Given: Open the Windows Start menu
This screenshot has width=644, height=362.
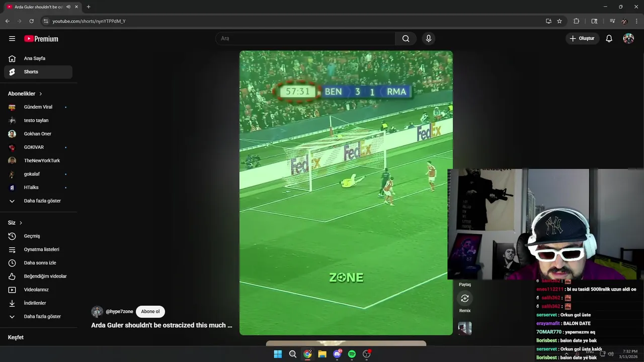Looking at the screenshot, I should (x=278, y=354).
